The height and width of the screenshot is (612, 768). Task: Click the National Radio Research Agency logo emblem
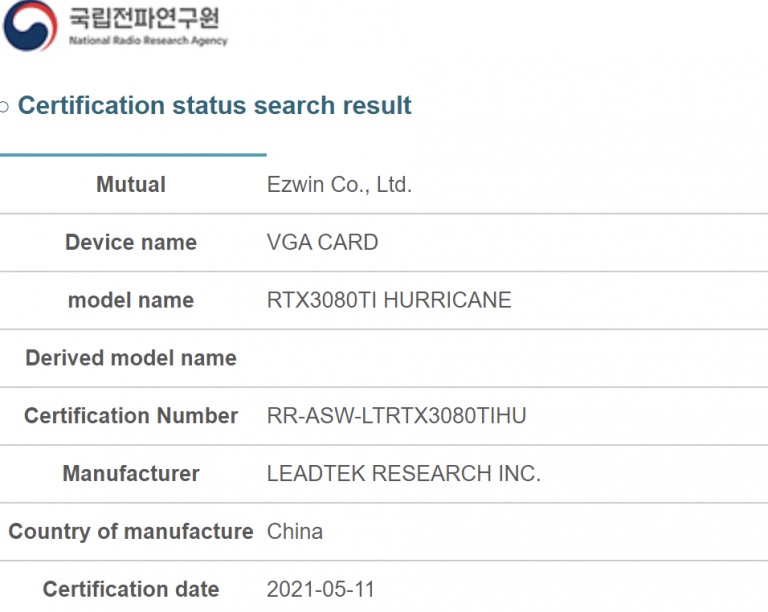pyautogui.click(x=29, y=25)
